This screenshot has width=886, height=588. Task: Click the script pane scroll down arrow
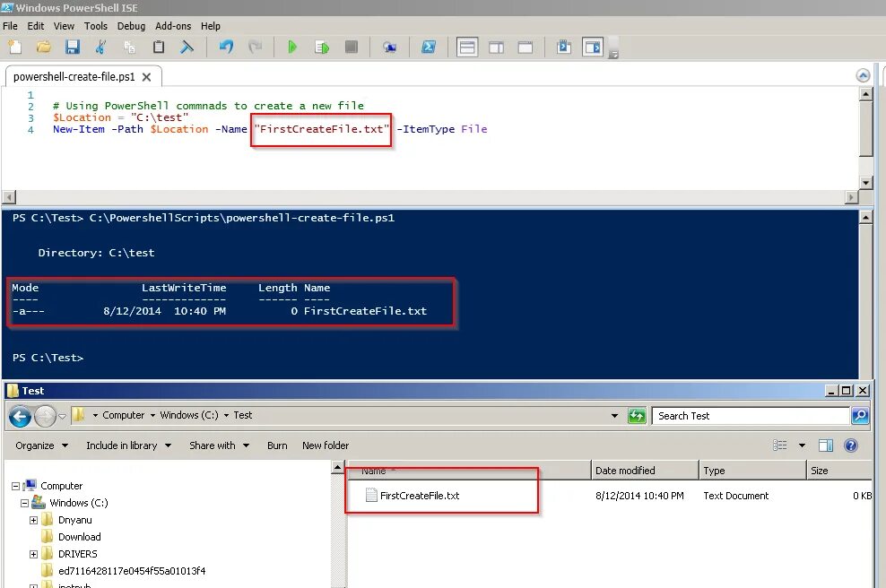tap(865, 182)
